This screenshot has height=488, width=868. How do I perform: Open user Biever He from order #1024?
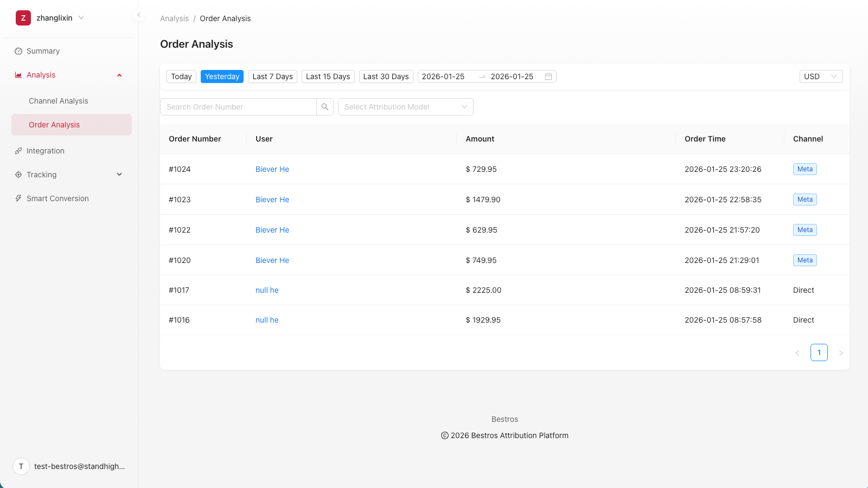click(272, 169)
